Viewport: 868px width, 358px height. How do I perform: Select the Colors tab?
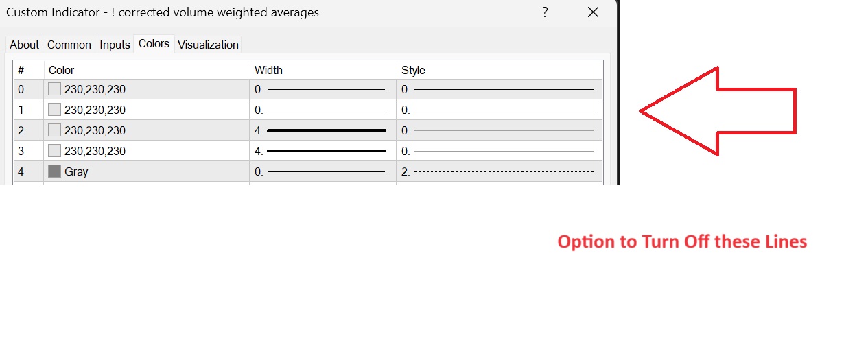click(154, 44)
